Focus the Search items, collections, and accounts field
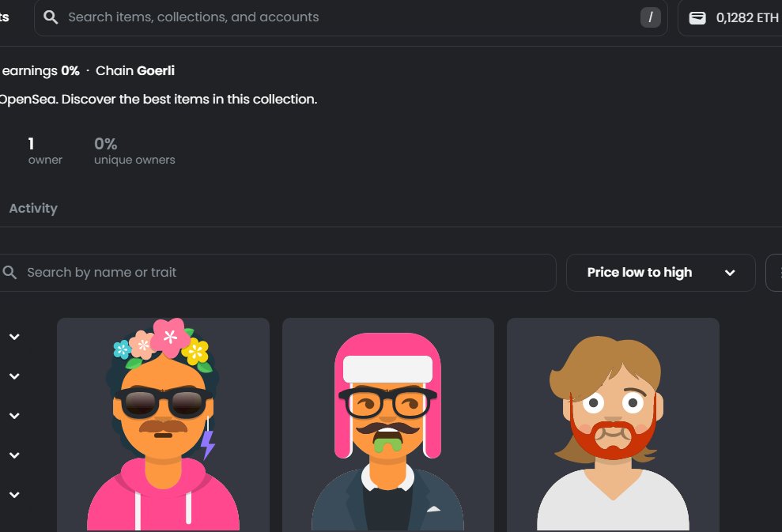Screen dimensions: 782x532 click(350, 17)
